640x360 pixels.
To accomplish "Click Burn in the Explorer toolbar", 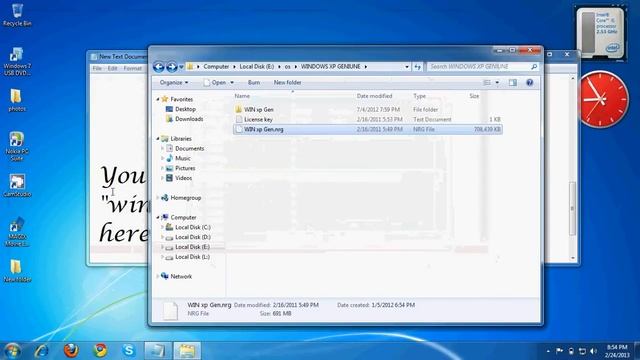I will pos(254,82).
